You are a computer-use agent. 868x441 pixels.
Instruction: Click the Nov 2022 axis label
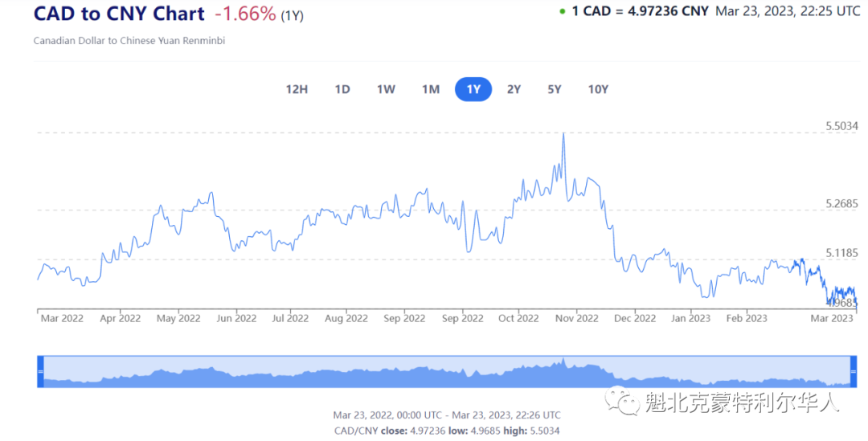click(577, 318)
